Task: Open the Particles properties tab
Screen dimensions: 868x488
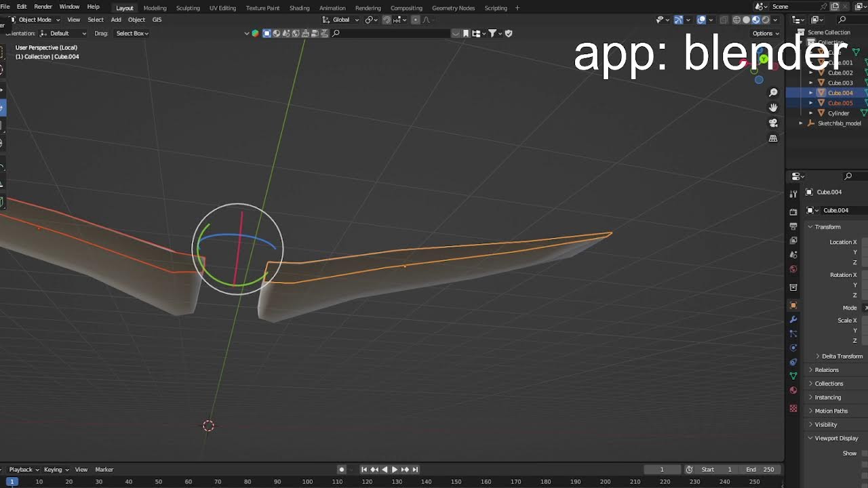Action: click(793, 333)
